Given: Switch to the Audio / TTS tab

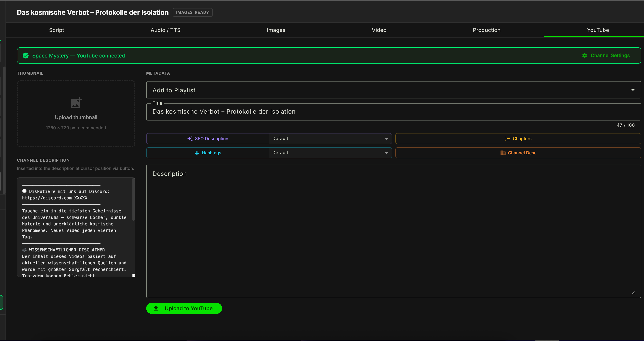Looking at the screenshot, I should [165, 30].
